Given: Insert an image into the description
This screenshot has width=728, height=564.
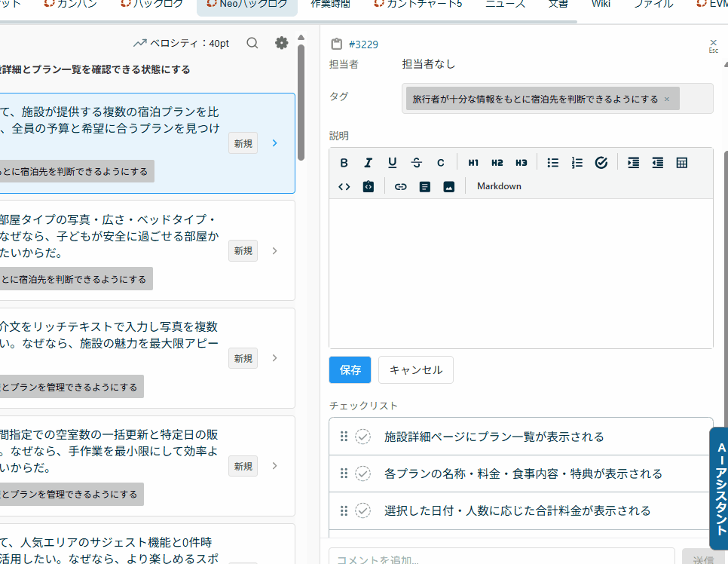Looking at the screenshot, I should (x=449, y=186).
